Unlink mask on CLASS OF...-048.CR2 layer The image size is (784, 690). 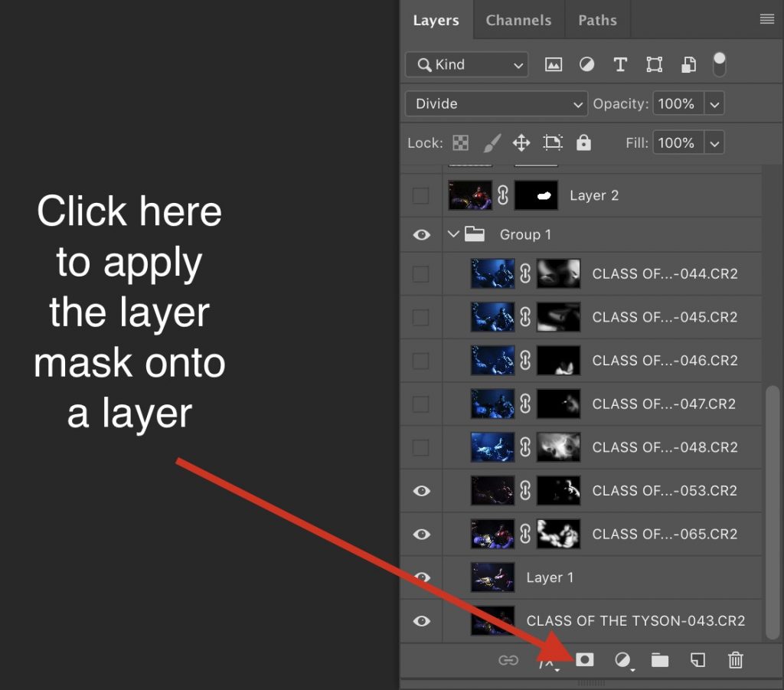click(x=525, y=447)
